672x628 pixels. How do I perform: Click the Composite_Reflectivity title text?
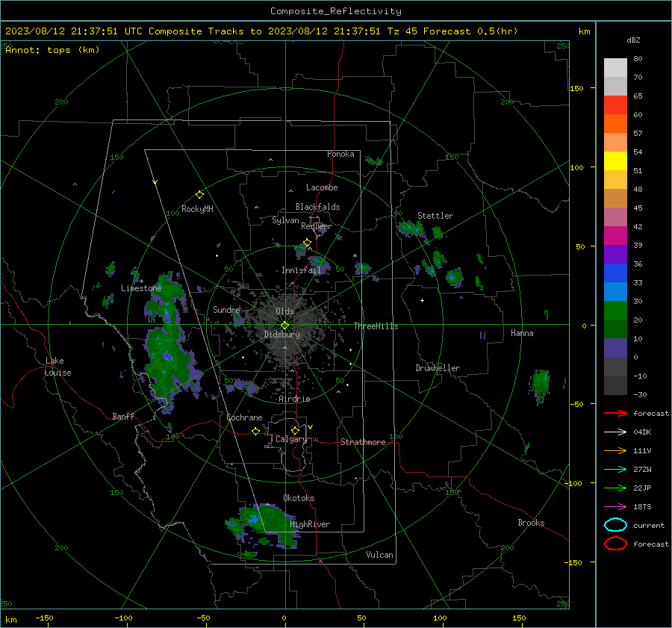pos(336,11)
